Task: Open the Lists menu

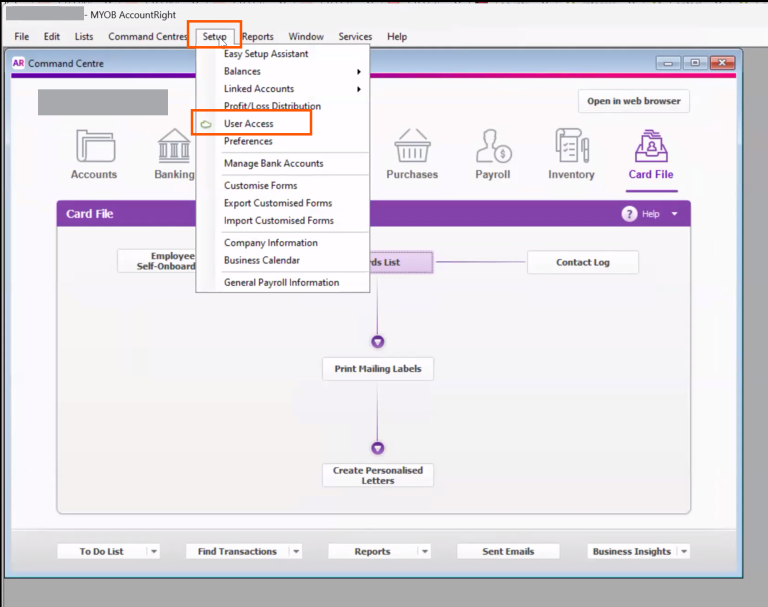Action: pyautogui.click(x=84, y=37)
